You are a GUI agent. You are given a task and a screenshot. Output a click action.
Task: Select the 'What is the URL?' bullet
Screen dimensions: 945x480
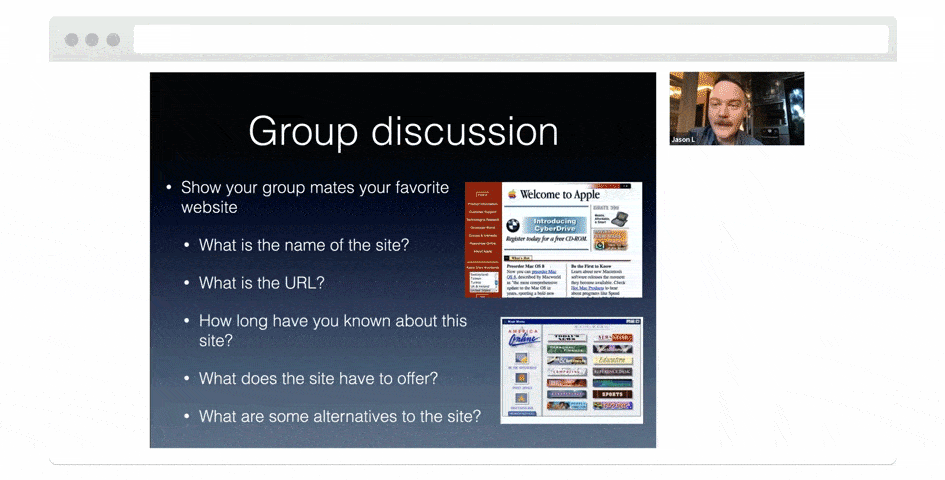[x=262, y=283]
